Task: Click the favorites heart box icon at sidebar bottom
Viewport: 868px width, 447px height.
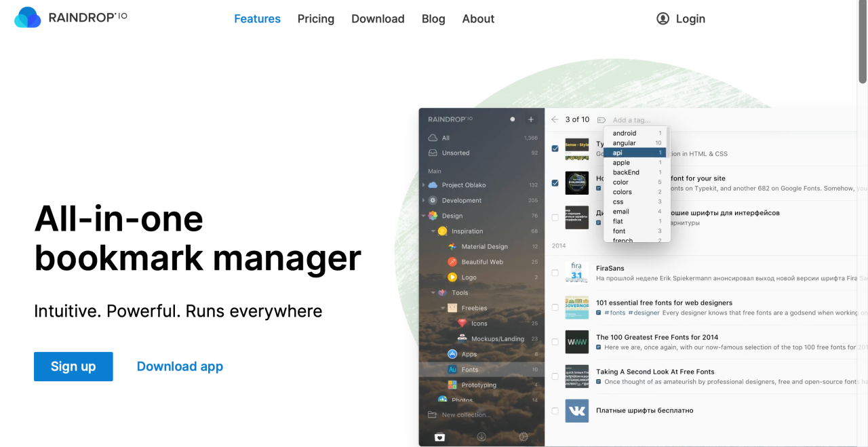Action: tap(439, 437)
